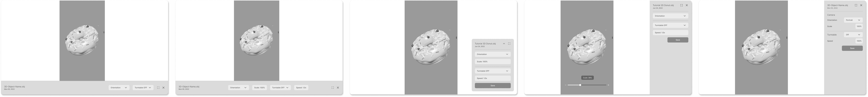Close the bottom bar showing Scale: 100%
Screen dimensions: 868x97
click(338, 88)
